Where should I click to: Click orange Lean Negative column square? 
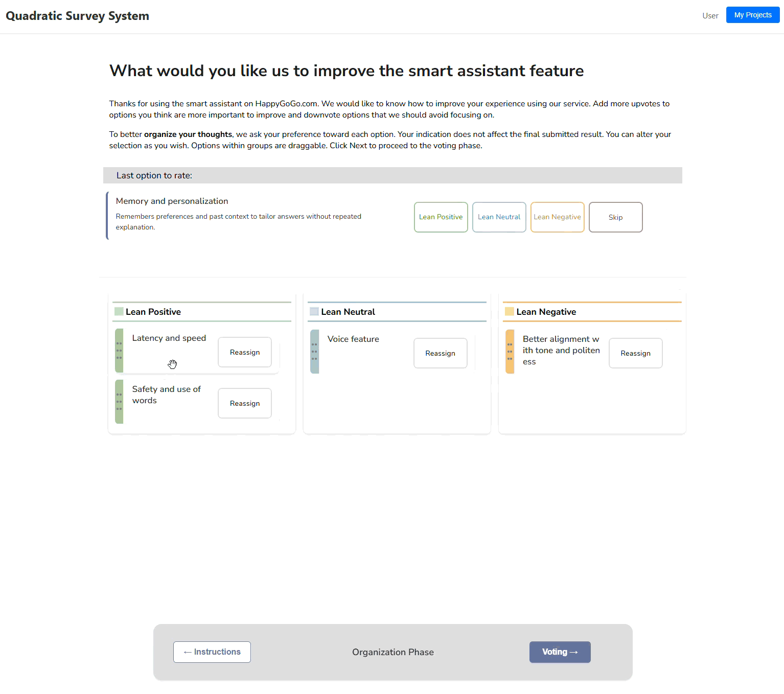click(510, 312)
